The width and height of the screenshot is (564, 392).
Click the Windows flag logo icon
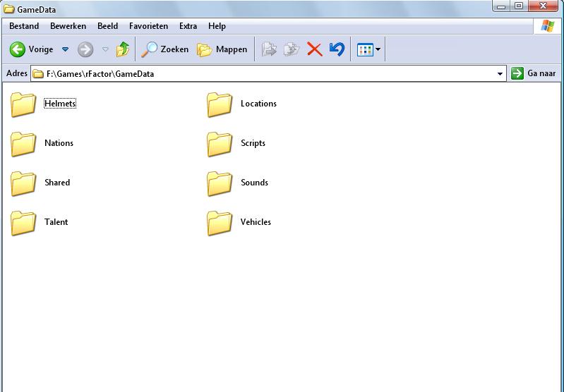click(x=548, y=26)
